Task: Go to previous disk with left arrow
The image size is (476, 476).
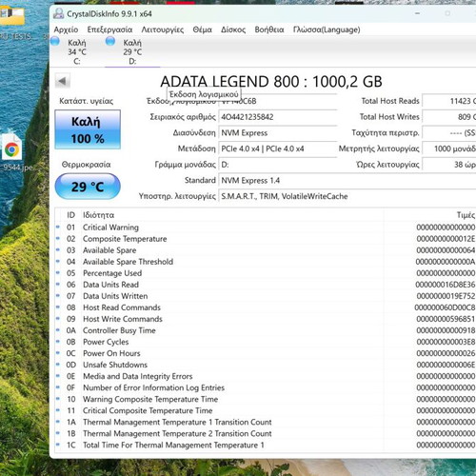Action: [x=62, y=81]
